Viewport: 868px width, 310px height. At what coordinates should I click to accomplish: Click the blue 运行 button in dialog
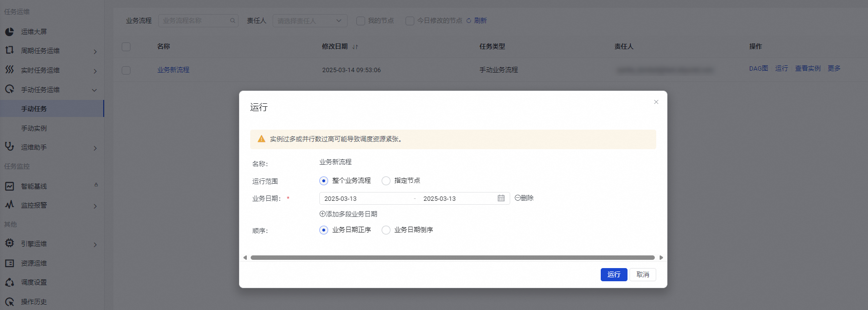pos(614,274)
